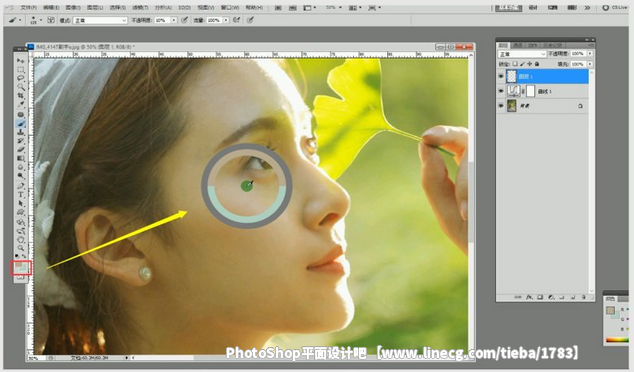
Task: Open the brush size preset dropdown
Action: point(35,20)
